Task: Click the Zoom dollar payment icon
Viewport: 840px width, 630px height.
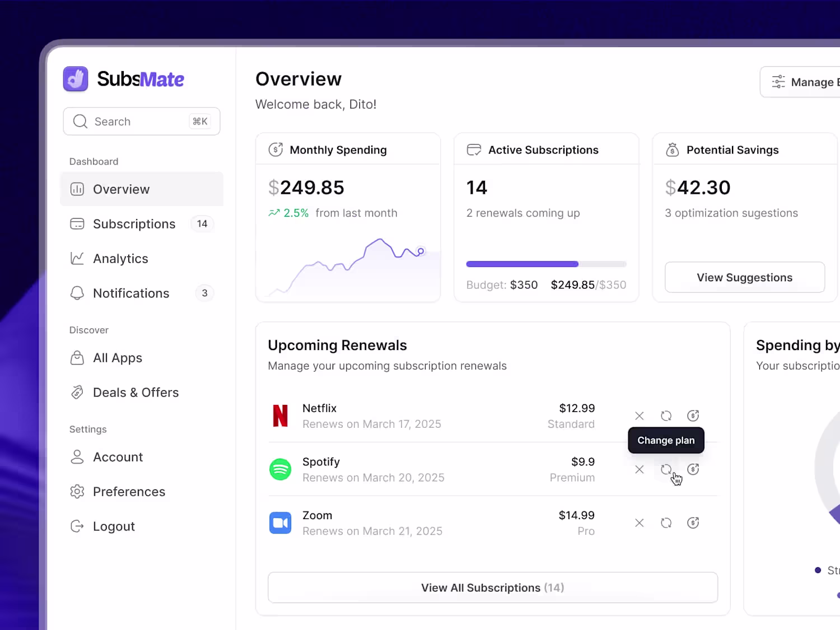Action: 693,523
